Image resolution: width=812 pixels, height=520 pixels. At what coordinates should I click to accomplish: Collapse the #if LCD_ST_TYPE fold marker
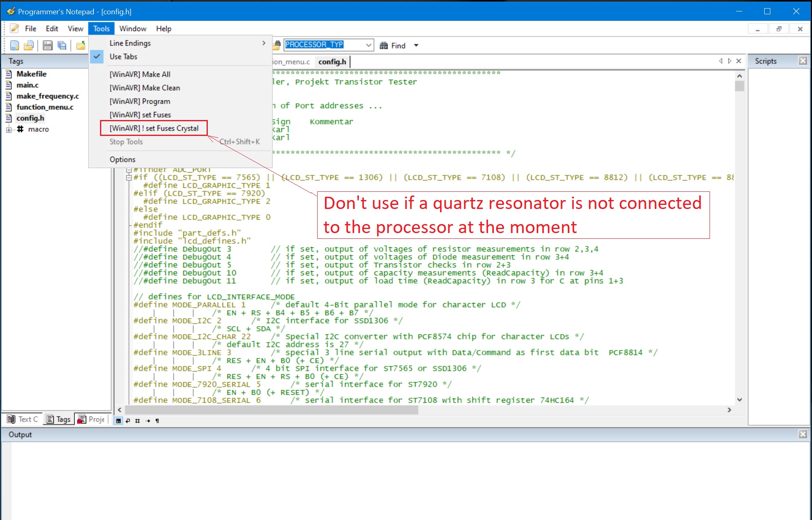click(129, 178)
